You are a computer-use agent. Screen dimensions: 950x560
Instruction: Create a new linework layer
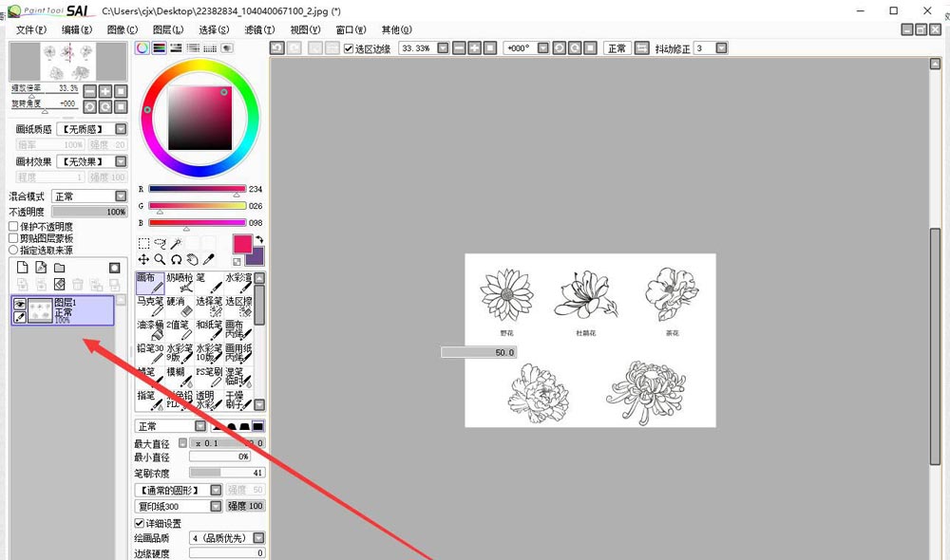point(41,268)
